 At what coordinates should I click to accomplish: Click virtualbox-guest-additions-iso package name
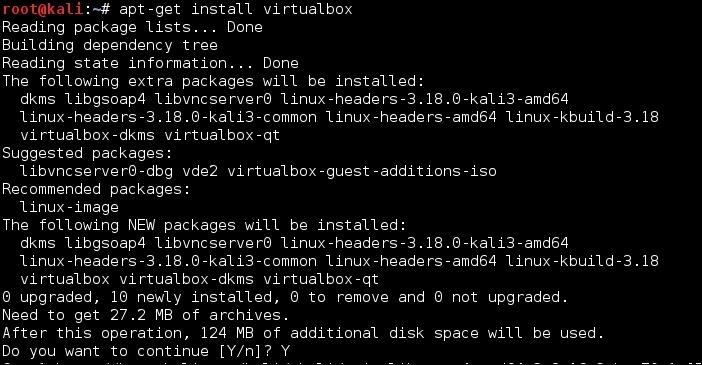362,171
